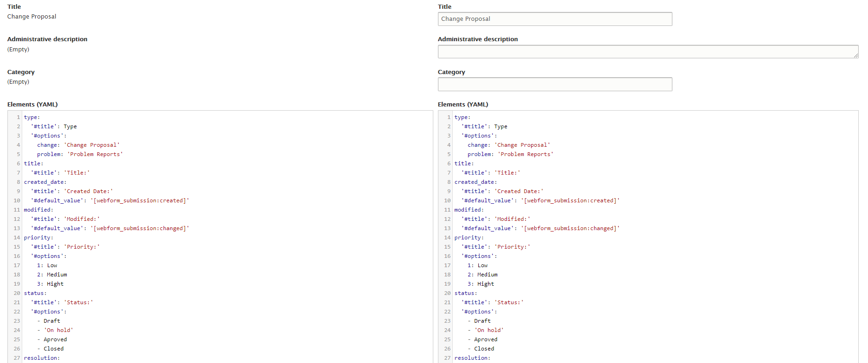Click right-side 'Administrative description' label

tap(478, 39)
